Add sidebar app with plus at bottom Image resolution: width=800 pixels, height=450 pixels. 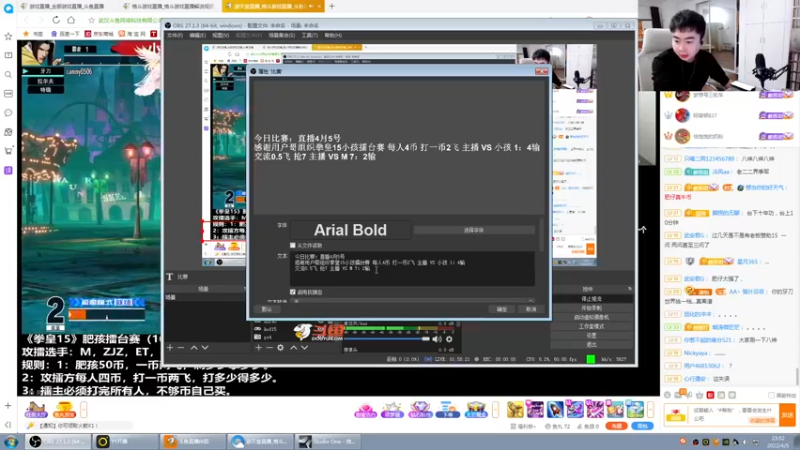[8, 406]
